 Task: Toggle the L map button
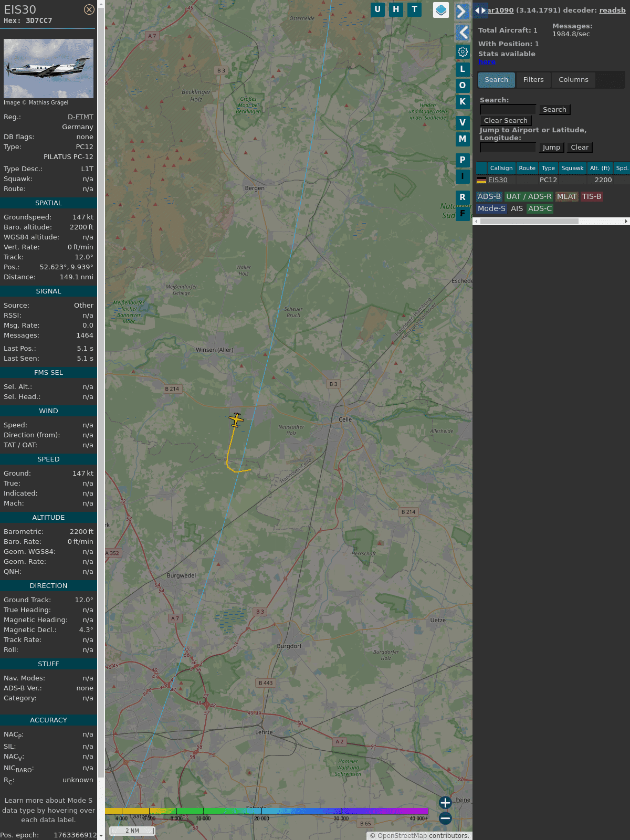[x=463, y=69]
